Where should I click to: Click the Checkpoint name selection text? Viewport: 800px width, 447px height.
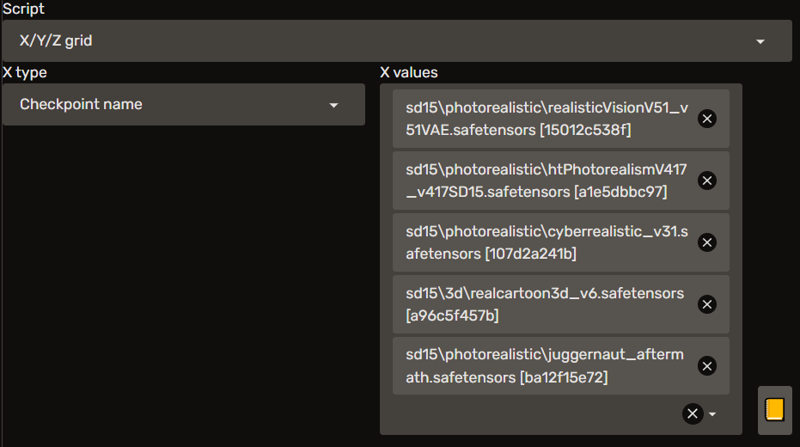click(81, 104)
